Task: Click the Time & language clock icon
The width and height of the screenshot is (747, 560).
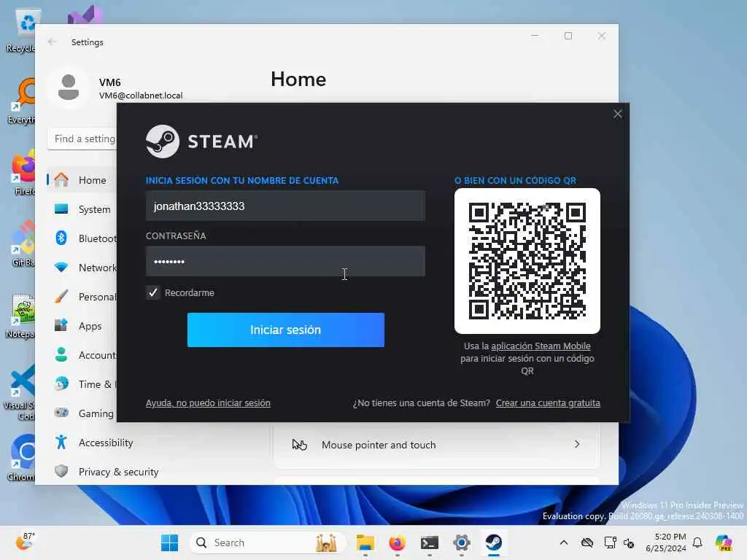Action: [x=61, y=384]
